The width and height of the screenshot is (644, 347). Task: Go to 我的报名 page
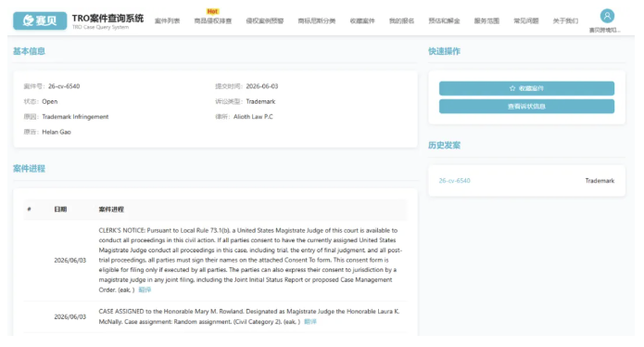coord(401,21)
